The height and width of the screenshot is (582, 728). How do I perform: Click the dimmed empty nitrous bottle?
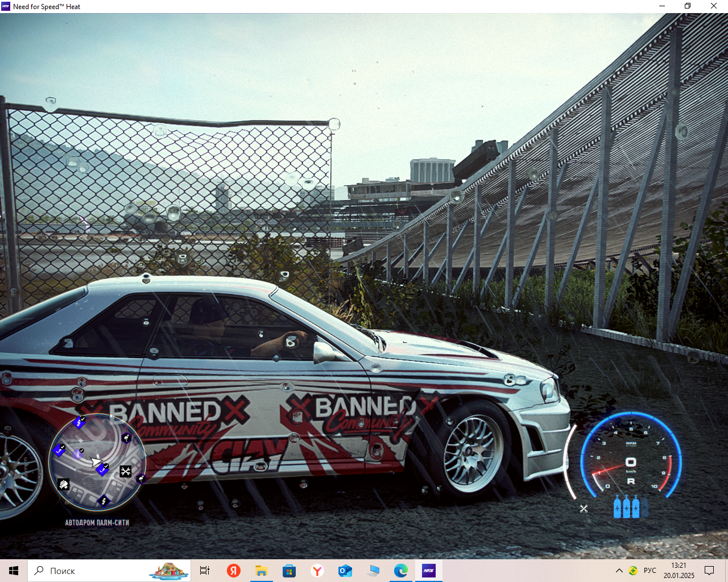point(645,506)
